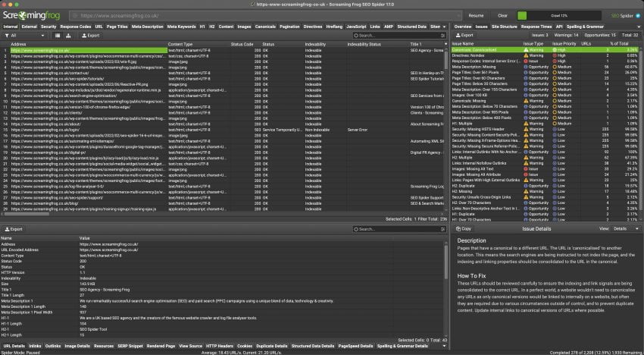
Task: Focus the main table search field
Action: coord(400,36)
